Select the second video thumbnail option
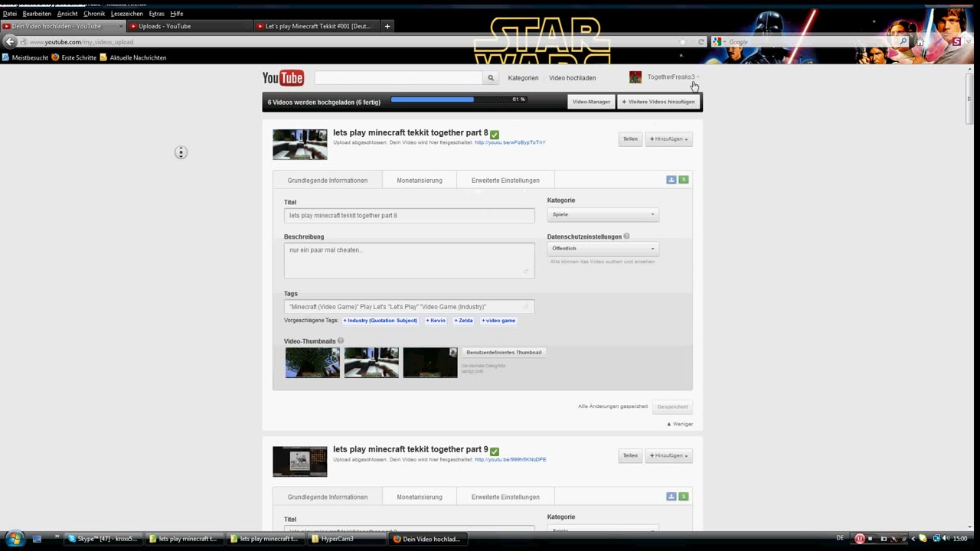The image size is (980, 551). coord(371,363)
